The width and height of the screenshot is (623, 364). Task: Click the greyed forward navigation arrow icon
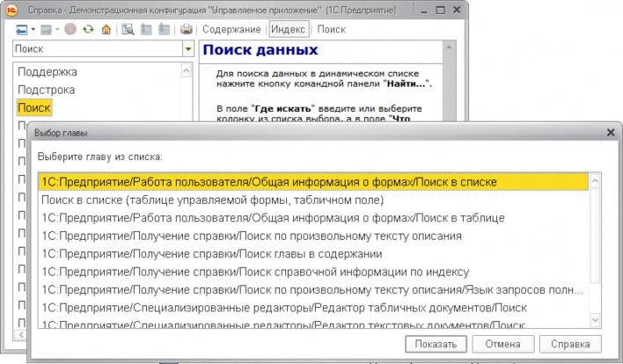click(x=46, y=30)
